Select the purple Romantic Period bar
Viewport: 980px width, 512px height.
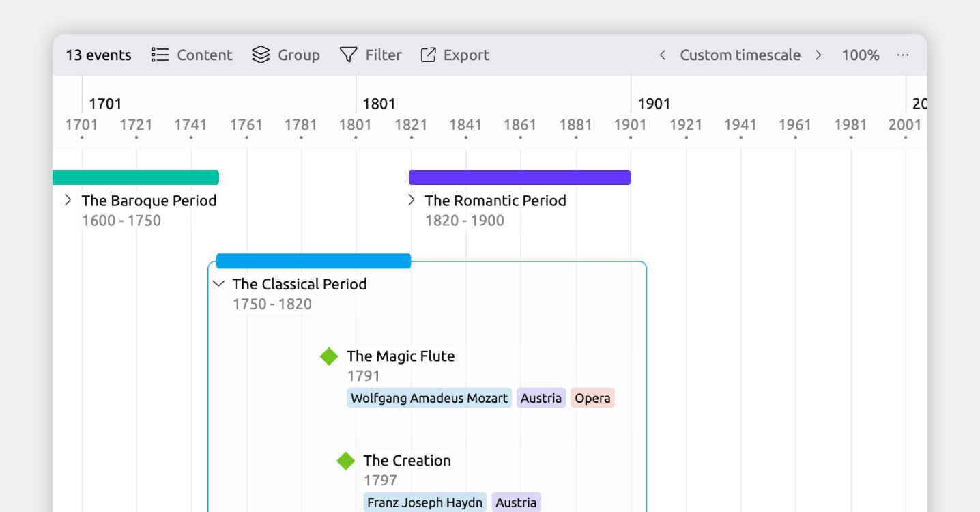(520, 177)
